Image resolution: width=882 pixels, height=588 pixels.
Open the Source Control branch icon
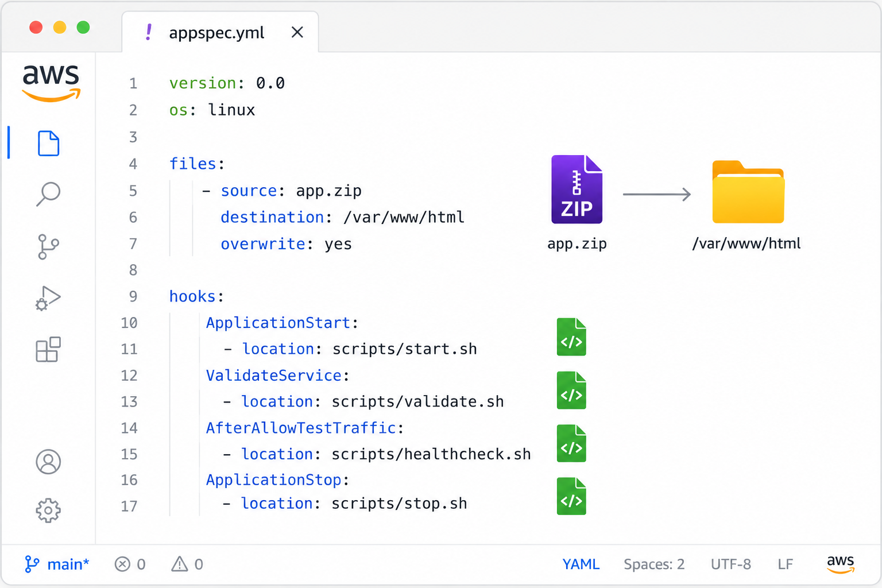coord(48,246)
